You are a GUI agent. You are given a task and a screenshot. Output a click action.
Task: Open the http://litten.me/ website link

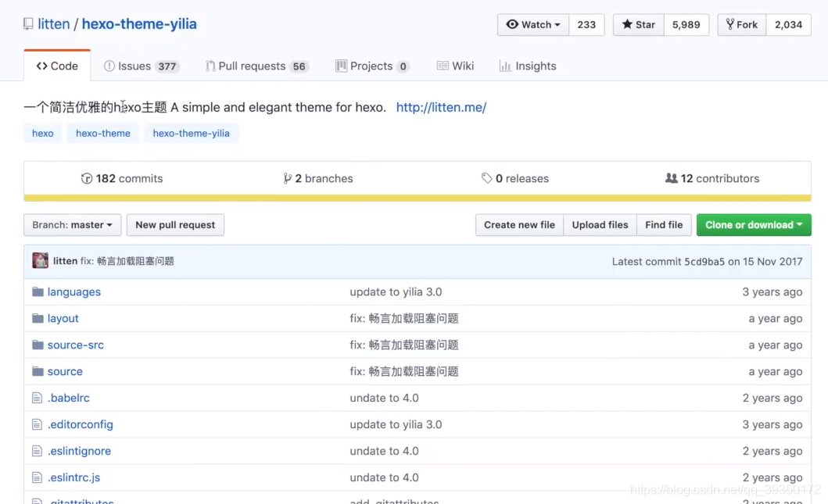[441, 107]
